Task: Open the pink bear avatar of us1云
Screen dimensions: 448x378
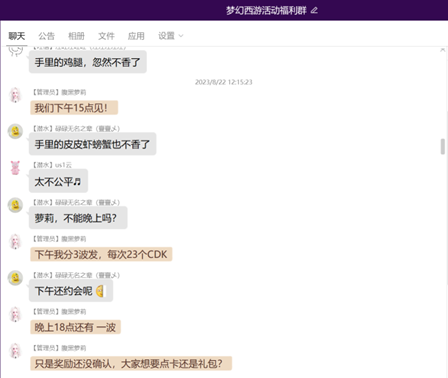Action: pos(15,168)
